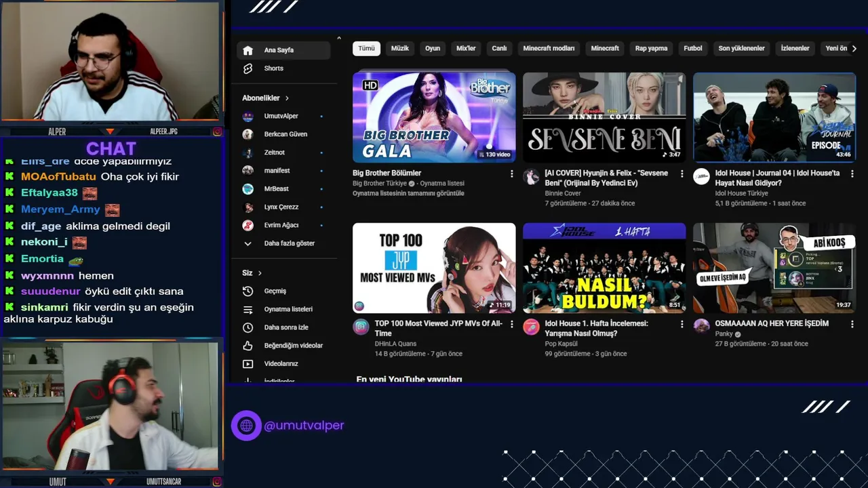The width and height of the screenshot is (868, 488).
Task: Play the Idol House Journal Episode thumbnail
Action: pyautogui.click(x=774, y=117)
